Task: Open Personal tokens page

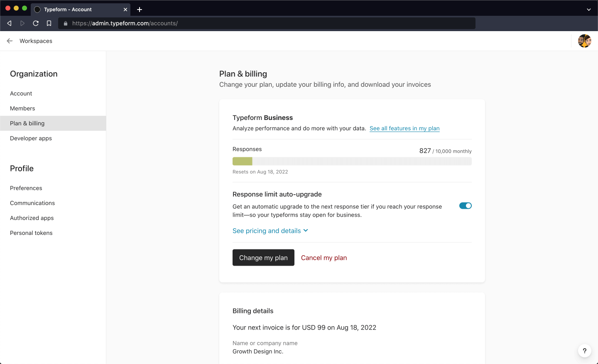Action: [x=32, y=233]
